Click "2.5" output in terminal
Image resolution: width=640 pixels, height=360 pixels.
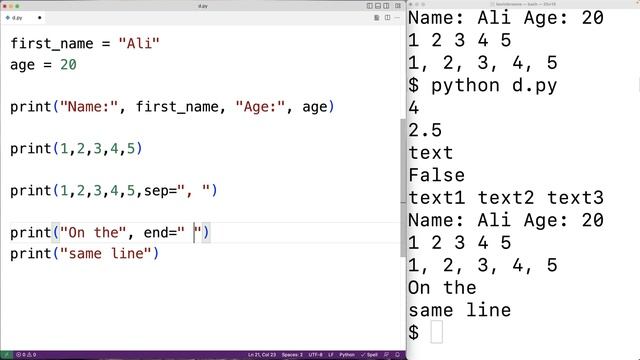point(425,130)
